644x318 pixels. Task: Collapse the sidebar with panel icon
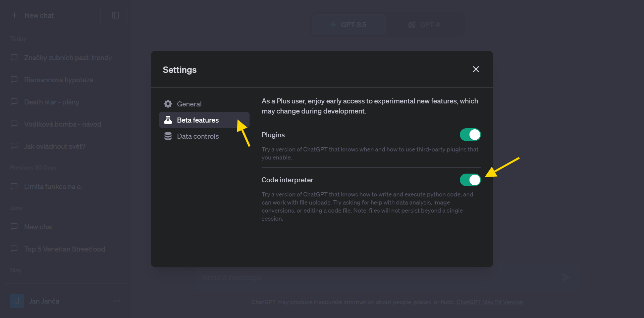116,15
